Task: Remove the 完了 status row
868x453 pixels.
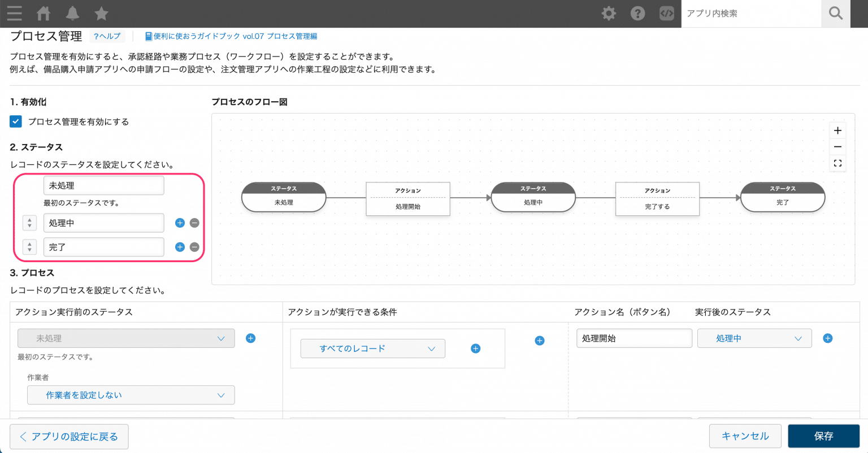Action: tap(194, 247)
